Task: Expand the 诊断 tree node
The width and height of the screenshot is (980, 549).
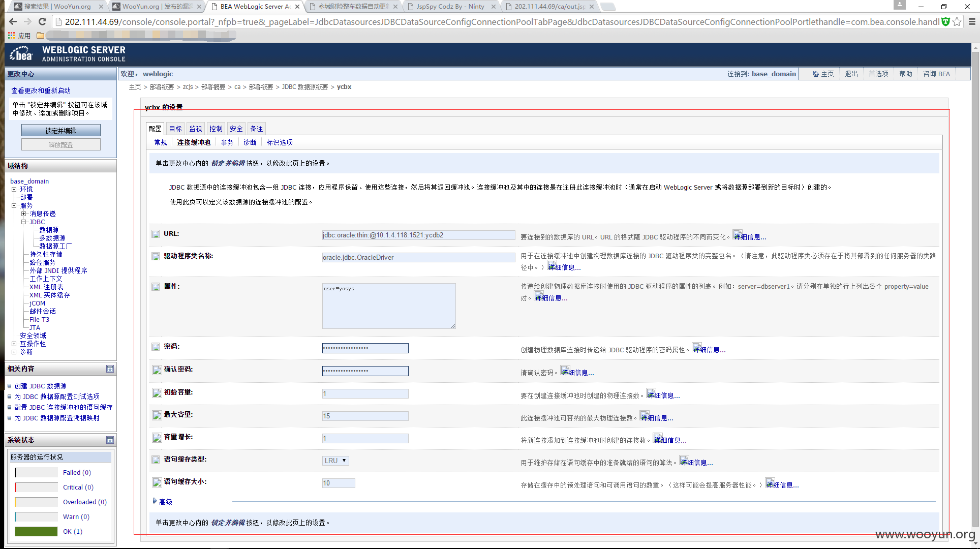Action: coord(14,352)
